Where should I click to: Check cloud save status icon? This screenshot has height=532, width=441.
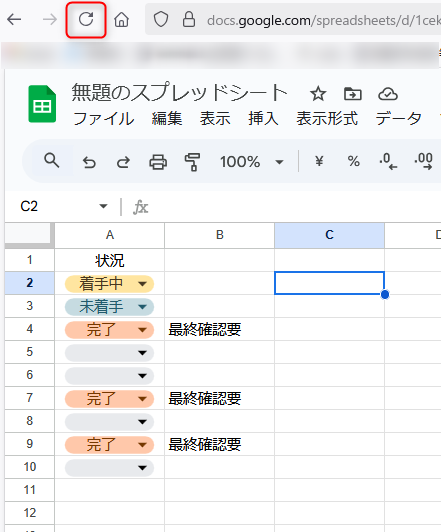coord(388,94)
